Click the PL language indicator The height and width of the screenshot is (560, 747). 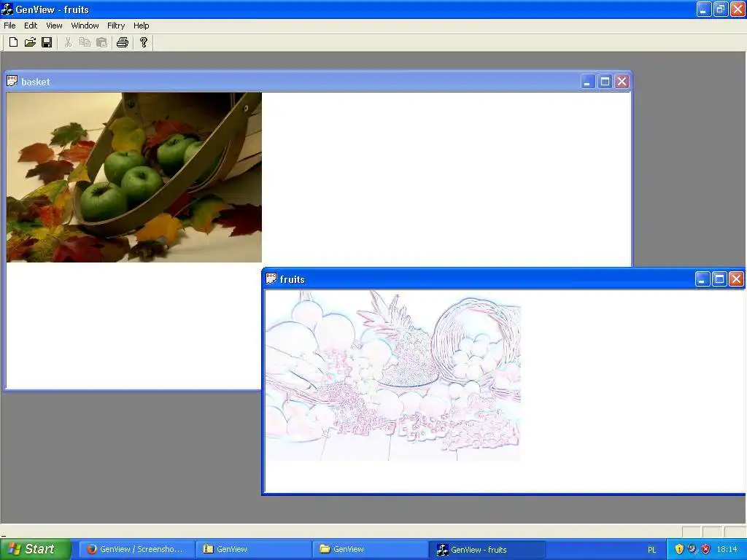651,550
